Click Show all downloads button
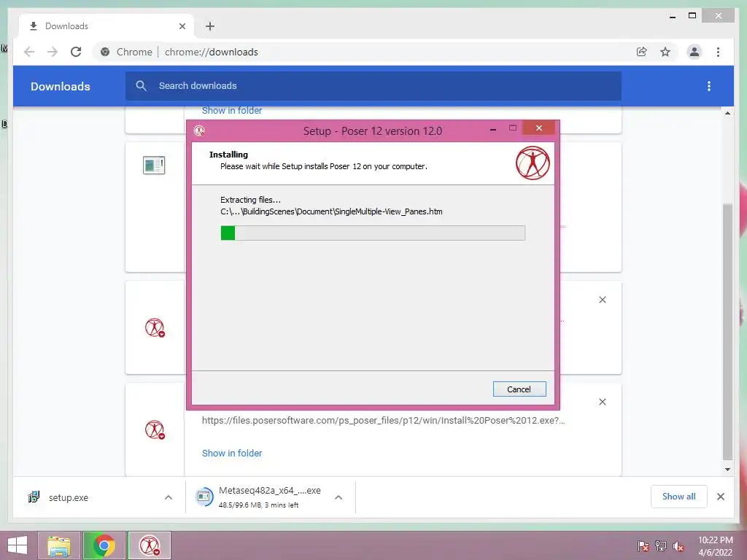 coord(679,497)
